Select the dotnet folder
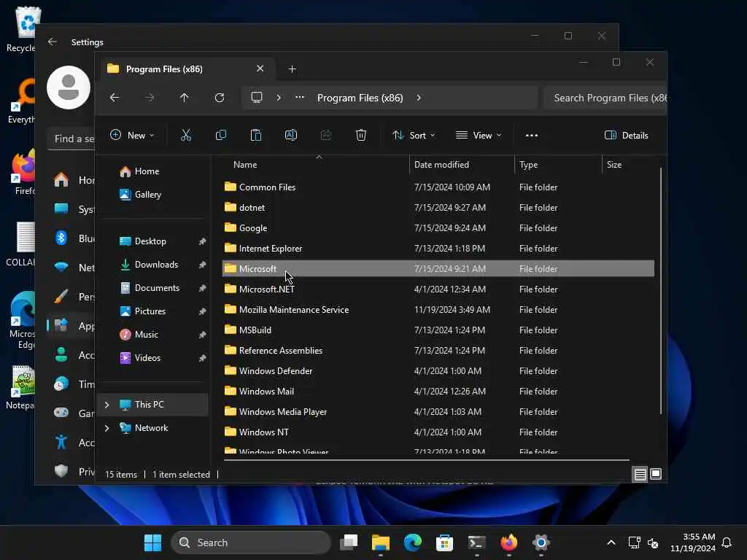This screenshot has height=560, width=747. click(x=438, y=208)
